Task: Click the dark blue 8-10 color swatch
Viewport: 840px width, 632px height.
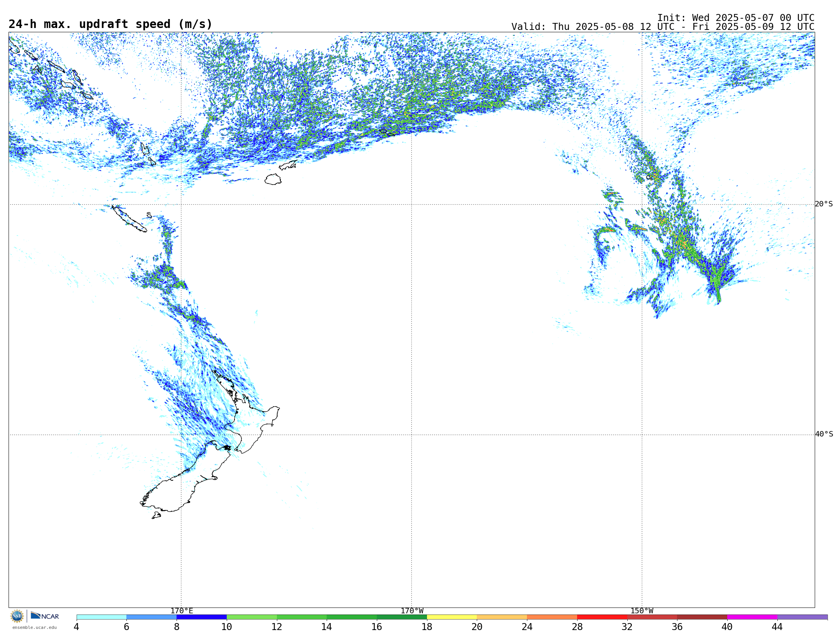Action: tap(201, 617)
